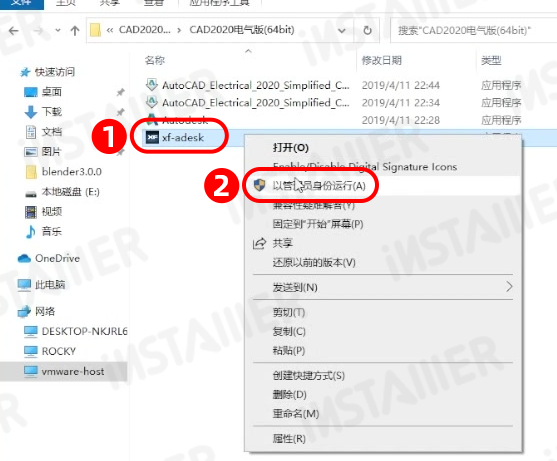
Task: Click 打开(O) in context menu
Action: pyautogui.click(x=383, y=147)
